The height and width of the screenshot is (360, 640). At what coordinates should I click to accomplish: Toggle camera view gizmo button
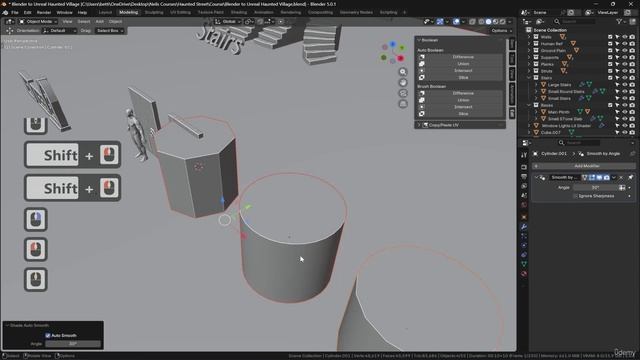403,93
